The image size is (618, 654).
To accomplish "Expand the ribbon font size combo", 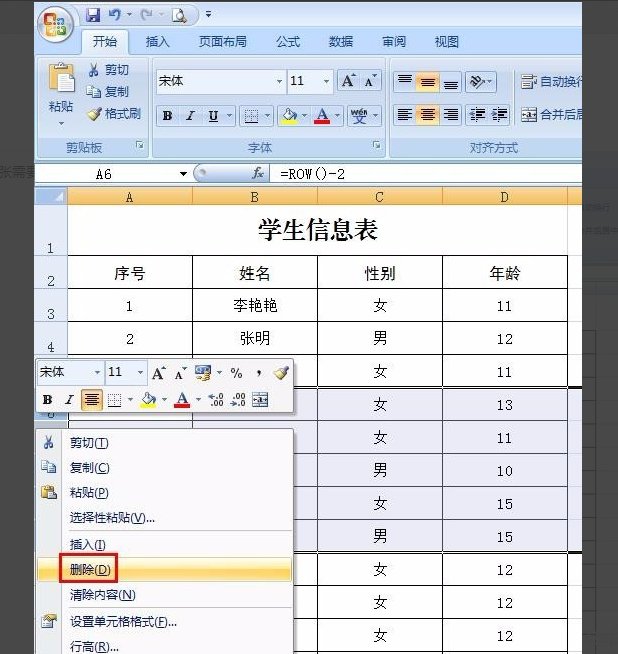I will 326,81.
